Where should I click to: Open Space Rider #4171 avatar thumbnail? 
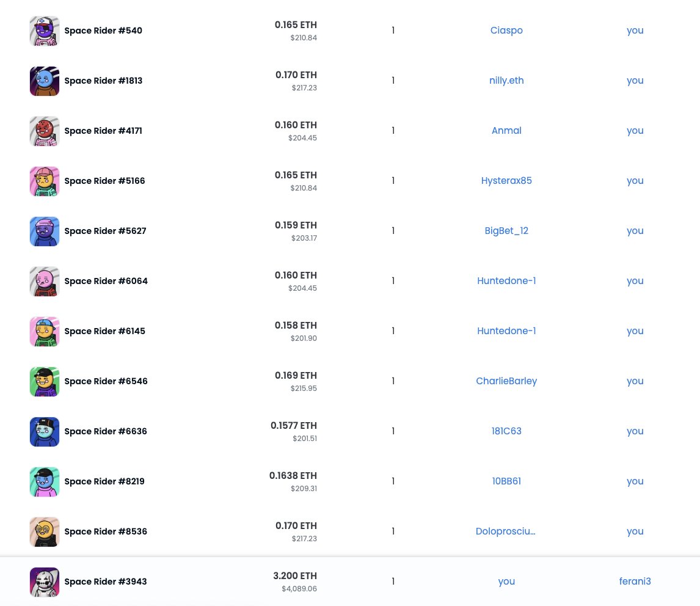tap(44, 131)
